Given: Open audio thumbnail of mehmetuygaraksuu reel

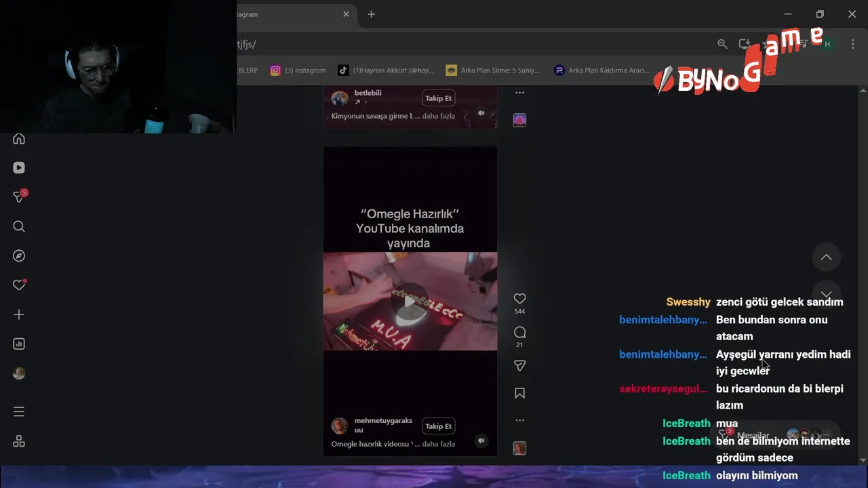Looking at the screenshot, I should (x=519, y=448).
